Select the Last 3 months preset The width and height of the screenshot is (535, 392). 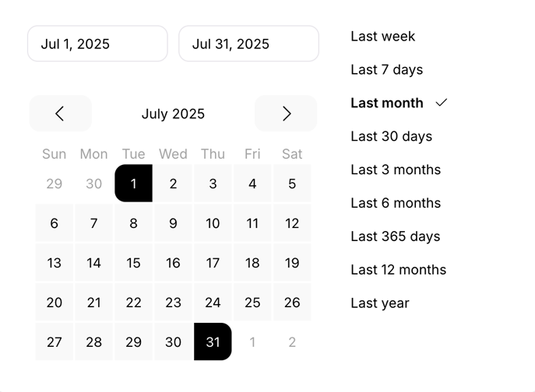coord(396,170)
